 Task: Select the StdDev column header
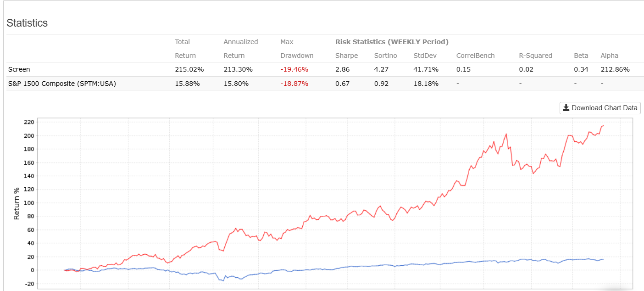[426, 56]
